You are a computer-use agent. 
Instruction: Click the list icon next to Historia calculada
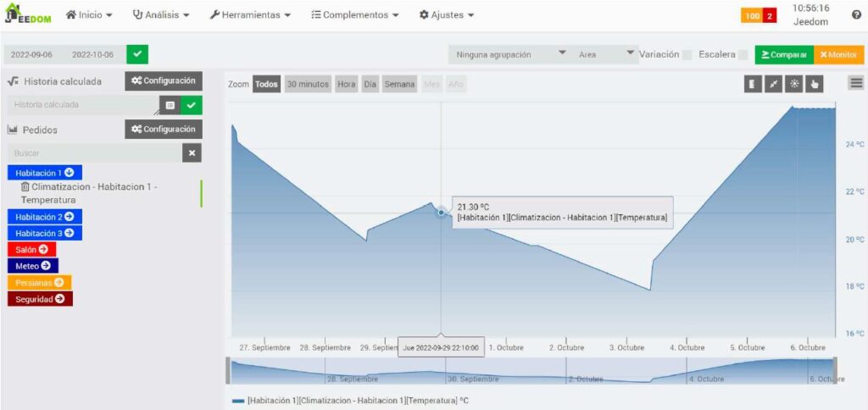pos(170,105)
